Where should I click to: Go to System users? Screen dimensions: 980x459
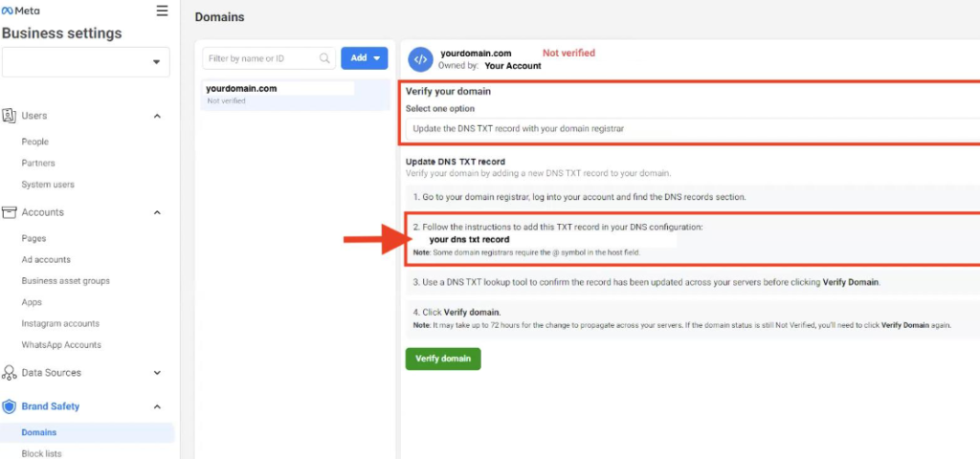(x=48, y=185)
